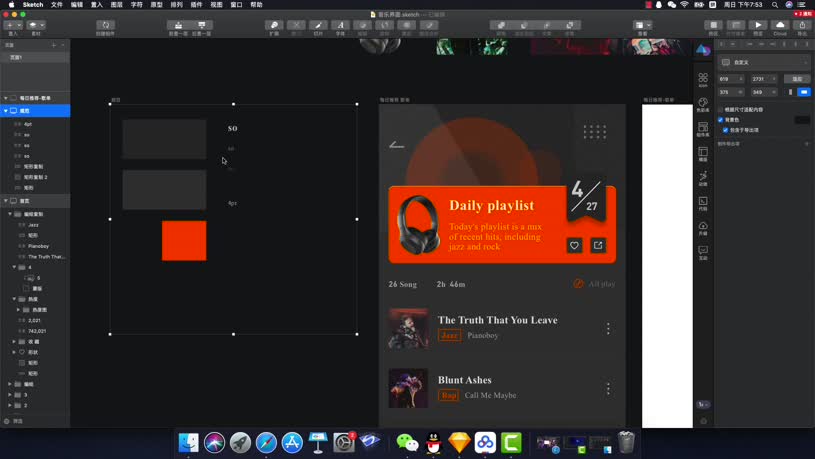Click the Export share icon in the toolbar
The image size is (815, 459).
[803, 25]
